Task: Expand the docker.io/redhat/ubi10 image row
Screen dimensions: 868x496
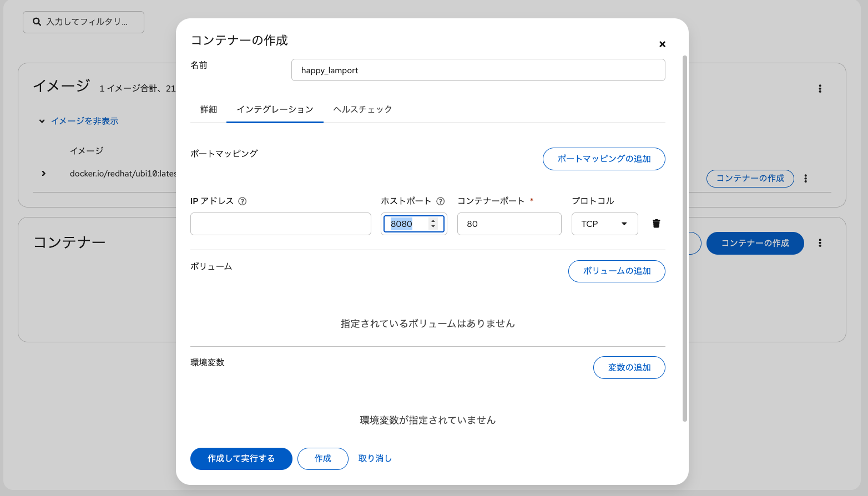Action: tap(43, 173)
